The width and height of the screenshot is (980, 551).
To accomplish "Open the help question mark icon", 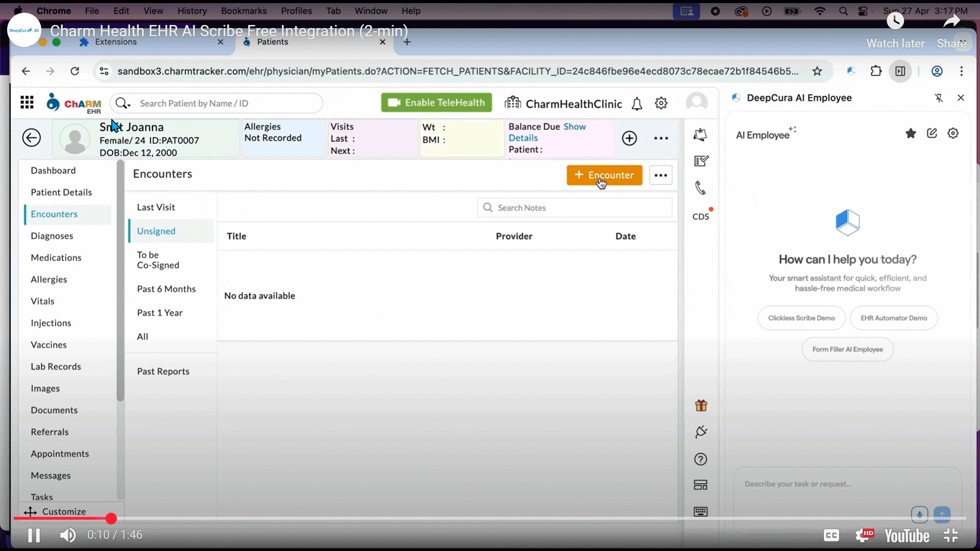I will click(701, 459).
